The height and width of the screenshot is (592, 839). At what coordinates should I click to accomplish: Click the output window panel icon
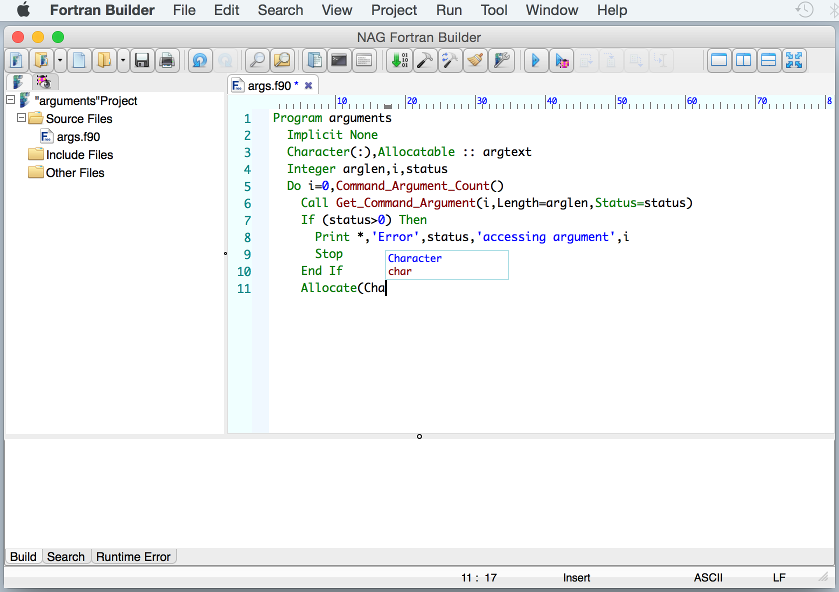[364, 60]
